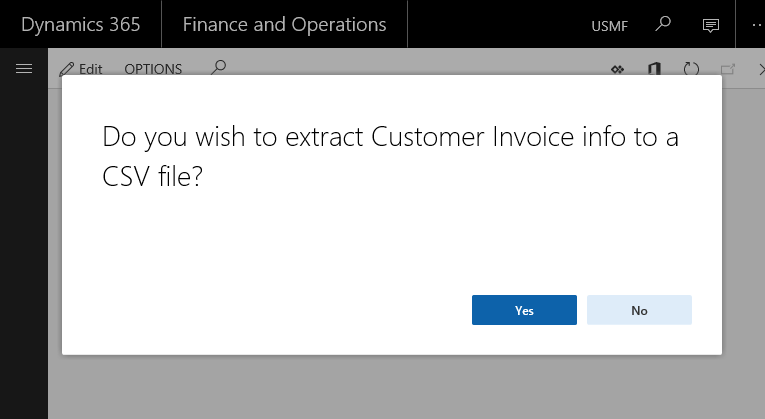Open the messages icon in the header
This screenshot has width=765, height=419.
coord(711,24)
